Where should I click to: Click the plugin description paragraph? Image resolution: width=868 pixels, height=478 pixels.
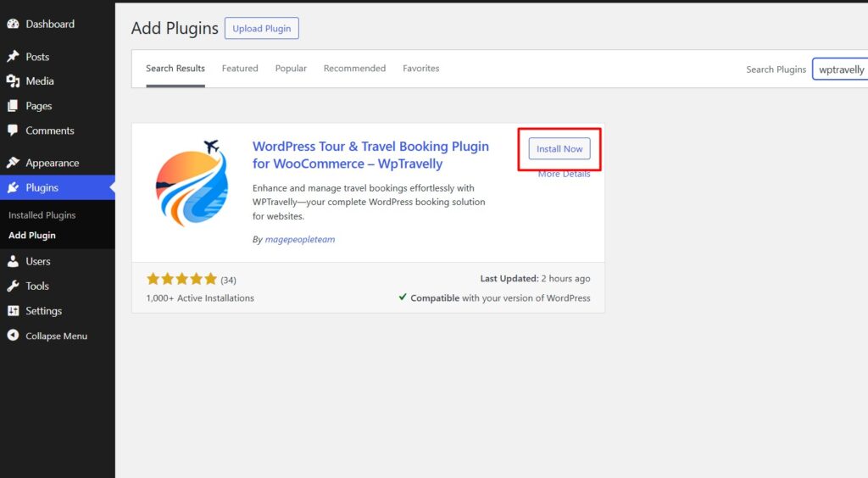click(369, 202)
